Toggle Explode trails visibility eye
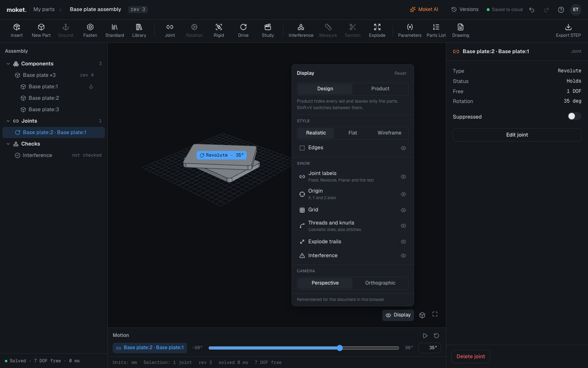The image size is (588, 368). pos(403,242)
